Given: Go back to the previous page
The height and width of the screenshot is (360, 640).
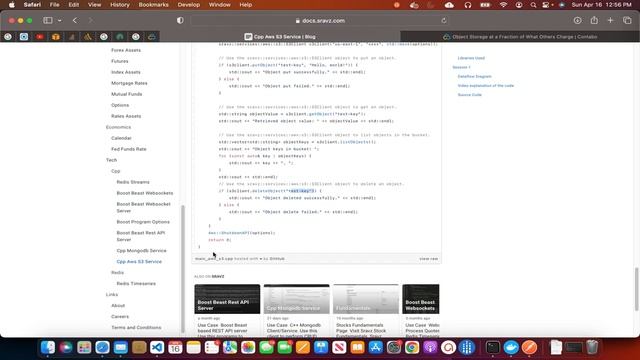Looking at the screenshot, I should point(75,20).
